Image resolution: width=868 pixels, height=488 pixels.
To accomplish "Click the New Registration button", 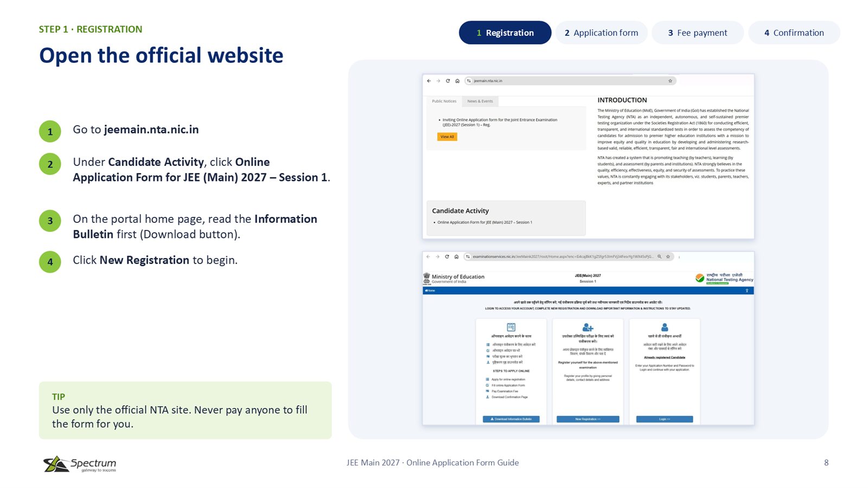I will 588,419.
